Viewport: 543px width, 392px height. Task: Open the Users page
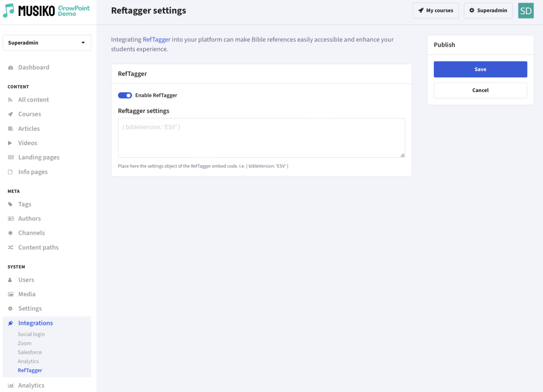click(x=26, y=280)
